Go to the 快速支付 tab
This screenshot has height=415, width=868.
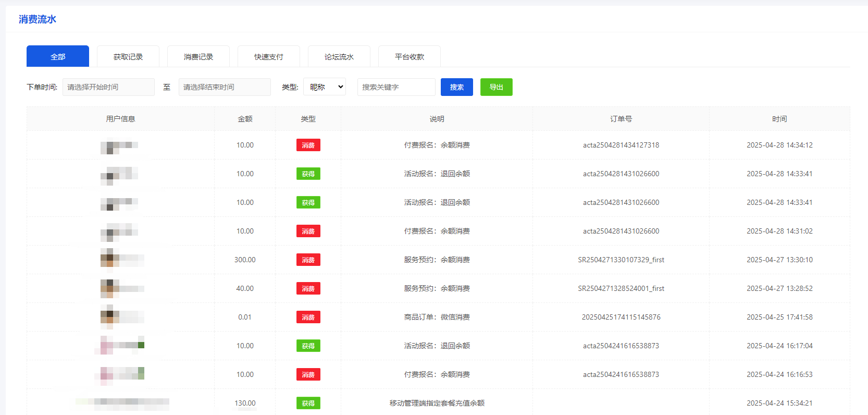(269, 56)
